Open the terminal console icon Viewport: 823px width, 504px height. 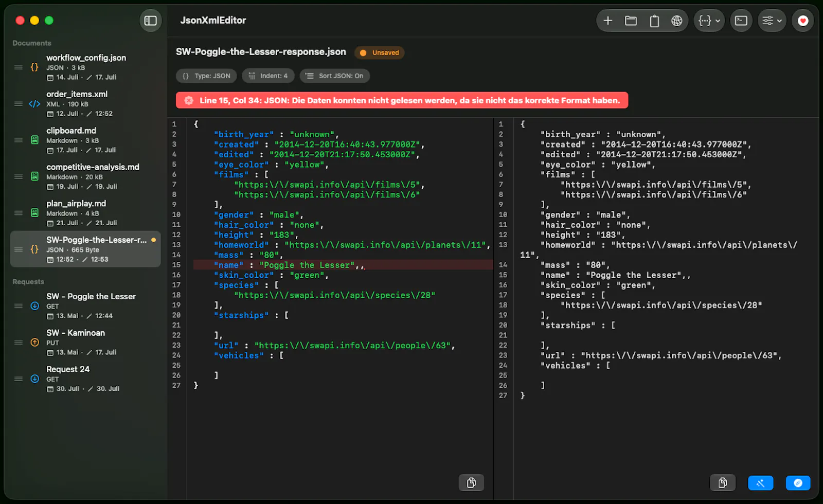[x=741, y=21]
